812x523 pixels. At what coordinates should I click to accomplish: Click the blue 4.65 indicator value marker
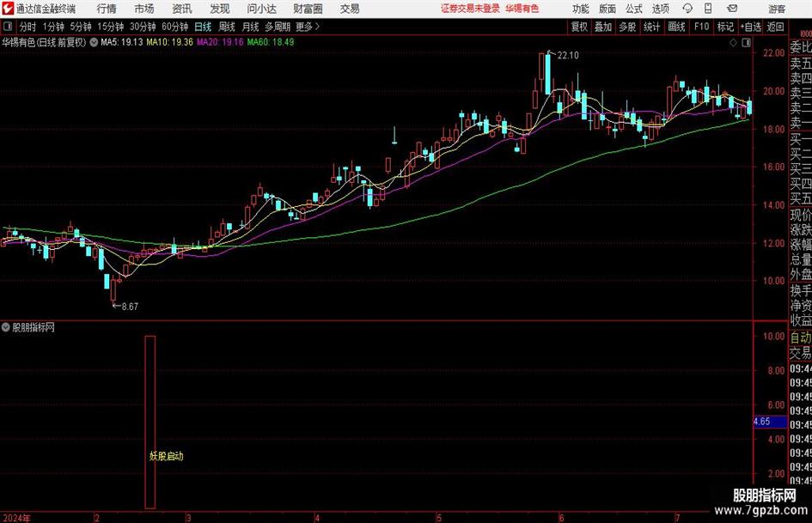pyautogui.click(x=770, y=422)
